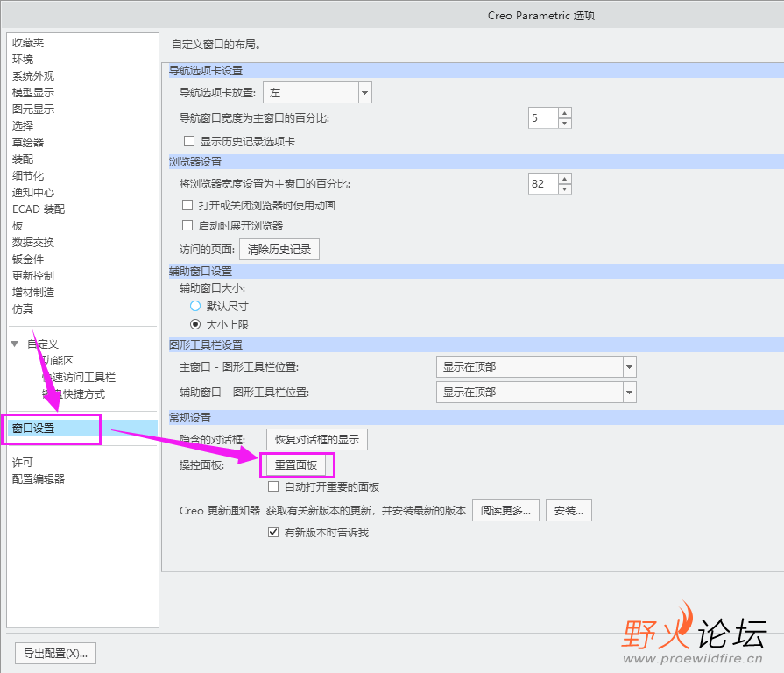Open the 选择 options page

(x=23, y=126)
